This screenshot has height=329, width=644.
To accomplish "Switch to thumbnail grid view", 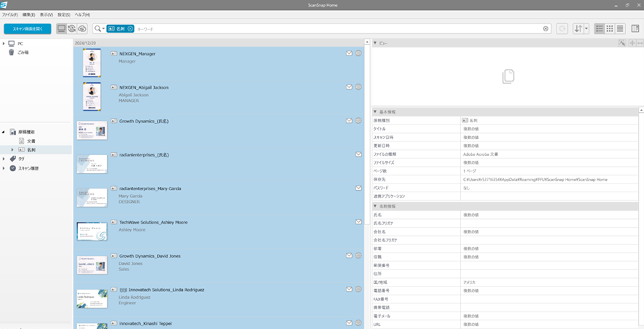I will click(610, 29).
